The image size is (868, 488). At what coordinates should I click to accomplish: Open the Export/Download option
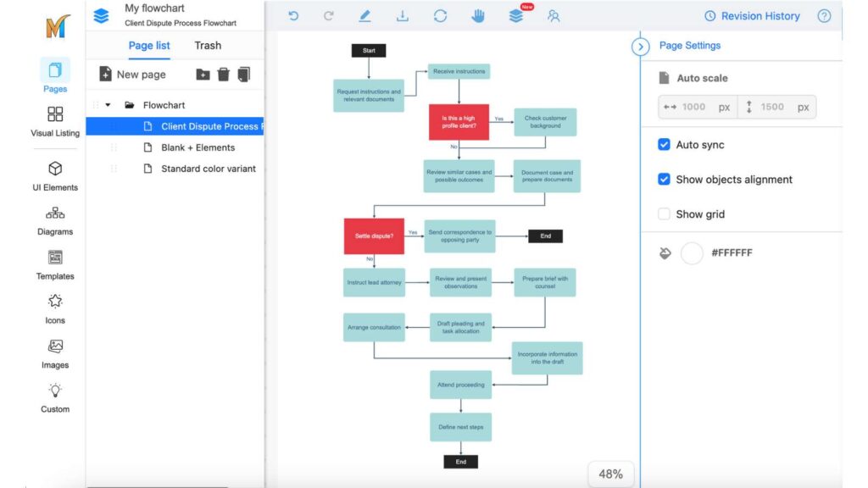402,15
